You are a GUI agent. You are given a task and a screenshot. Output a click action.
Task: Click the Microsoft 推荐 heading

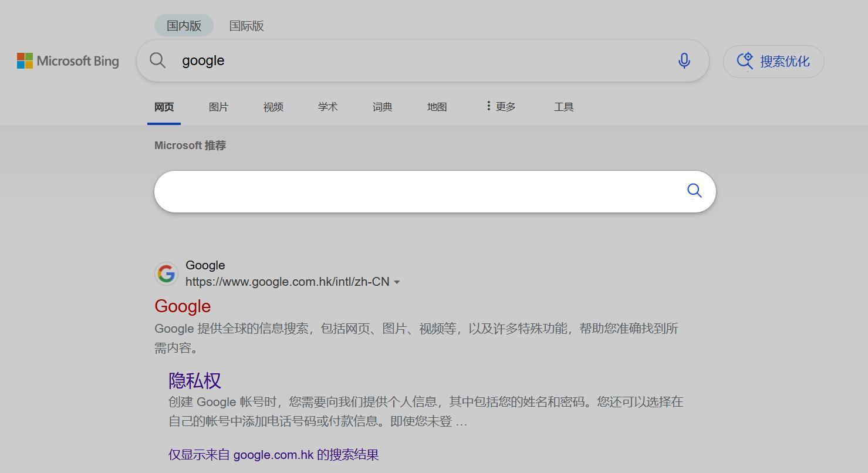[190, 146]
